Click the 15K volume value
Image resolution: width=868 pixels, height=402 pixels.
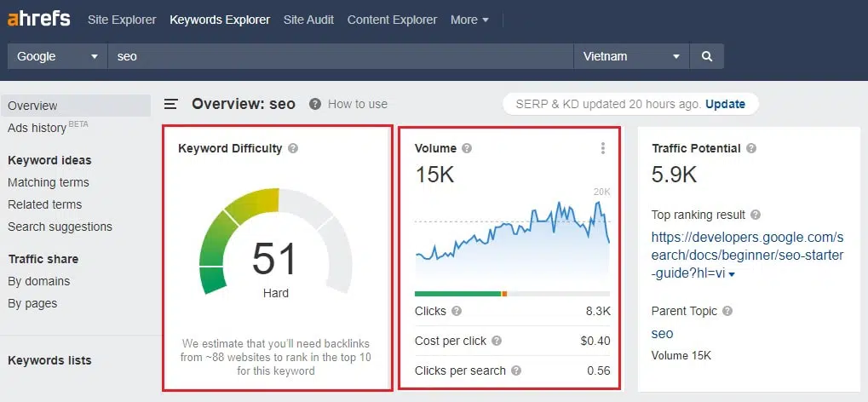point(434,175)
